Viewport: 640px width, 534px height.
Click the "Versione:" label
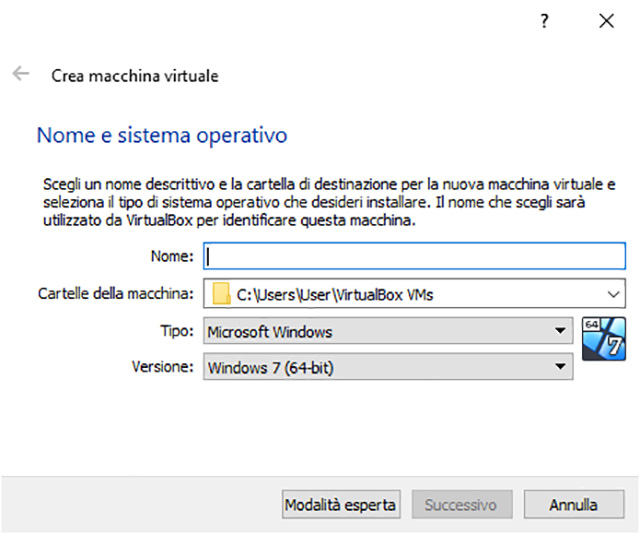pyautogui.click(x=162, y=368)
